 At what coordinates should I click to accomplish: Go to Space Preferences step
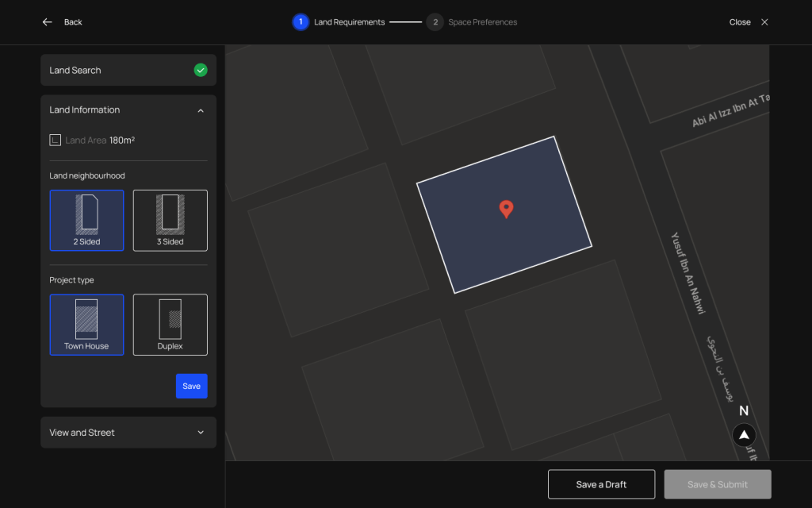coord(482,22)
